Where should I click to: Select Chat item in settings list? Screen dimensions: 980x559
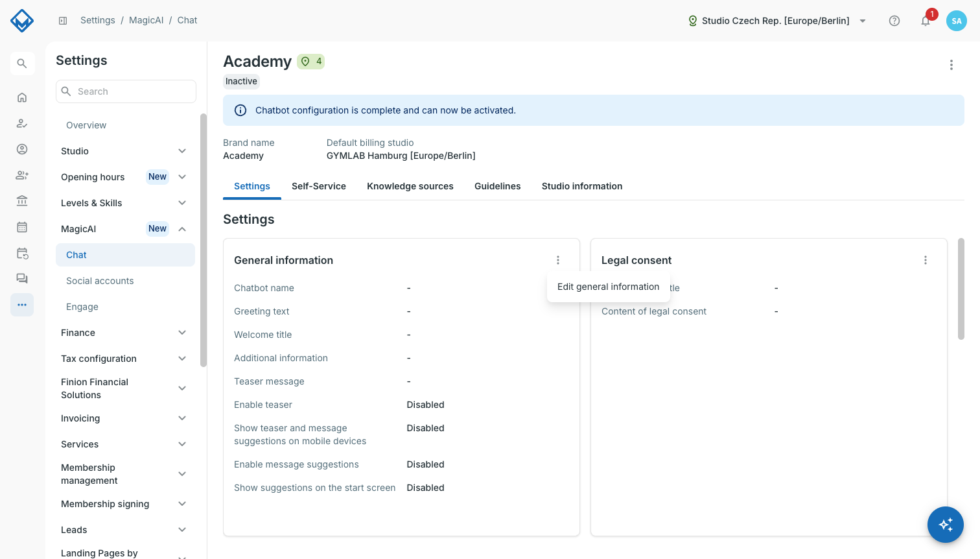(x=125, y=255)
